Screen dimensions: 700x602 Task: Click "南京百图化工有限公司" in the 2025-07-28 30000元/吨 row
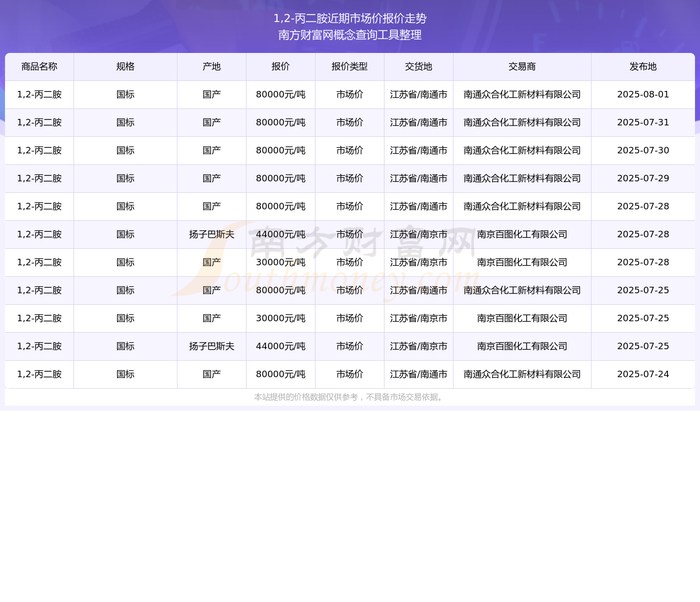click(522, 262)
